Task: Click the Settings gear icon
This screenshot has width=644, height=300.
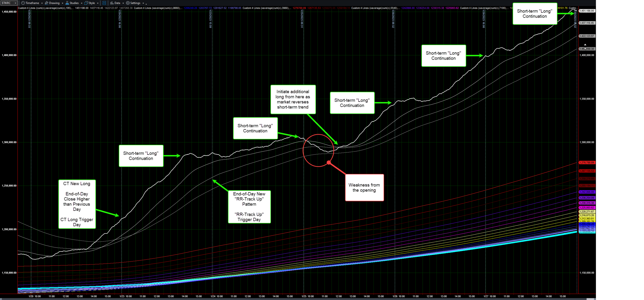Action: click(x=128, y=3)
